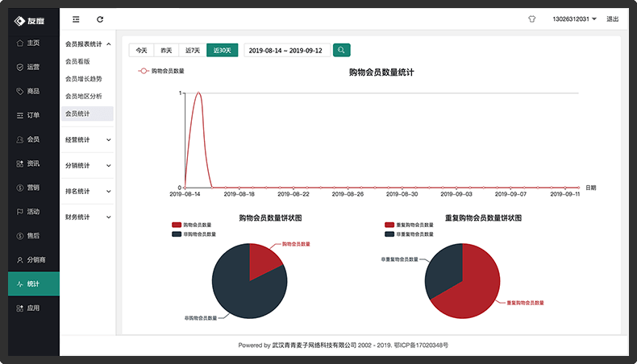637x364 pixels.
Task: Click the 2019-09-03 axis label
Action: pos(456,194)
